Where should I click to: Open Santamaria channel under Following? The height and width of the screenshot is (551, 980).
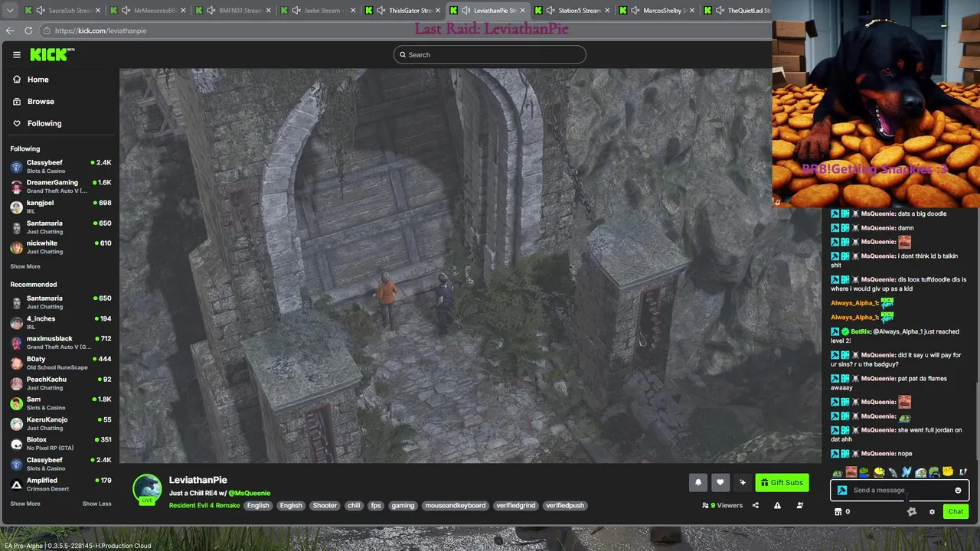point(60,227)
